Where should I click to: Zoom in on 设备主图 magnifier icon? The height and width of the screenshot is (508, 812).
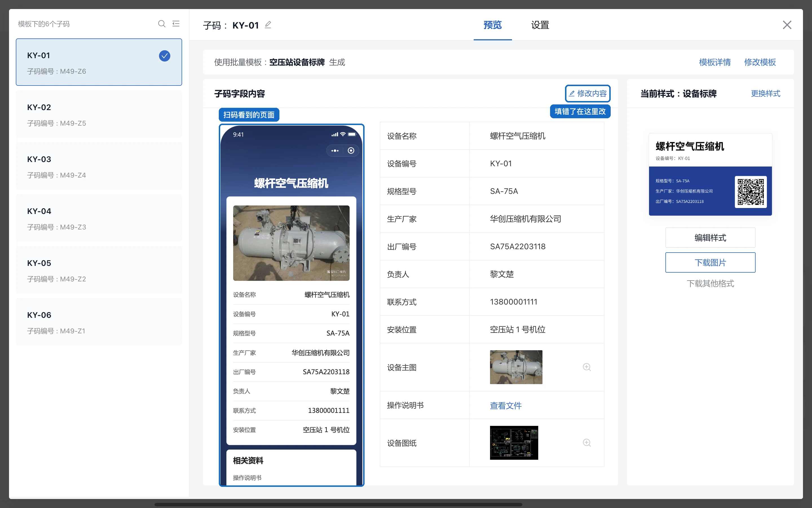pos(586,367)
